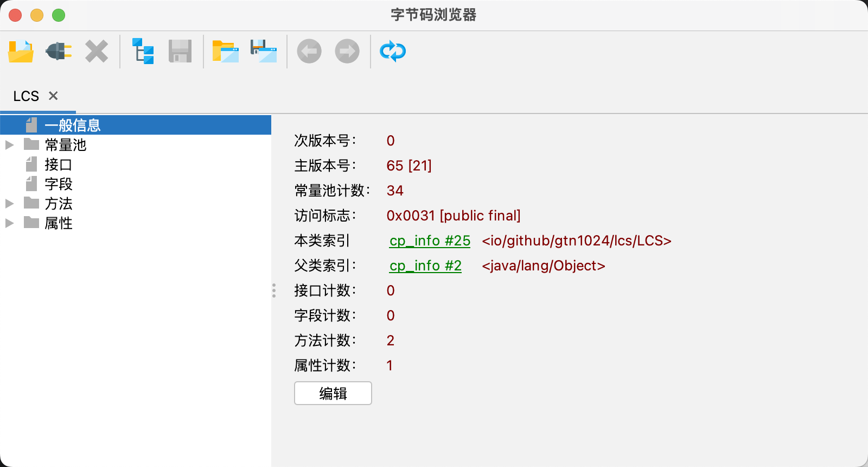Viewport: 868px width, 467px height.
Task: Click the split pane divider handle
Action: 274,291
